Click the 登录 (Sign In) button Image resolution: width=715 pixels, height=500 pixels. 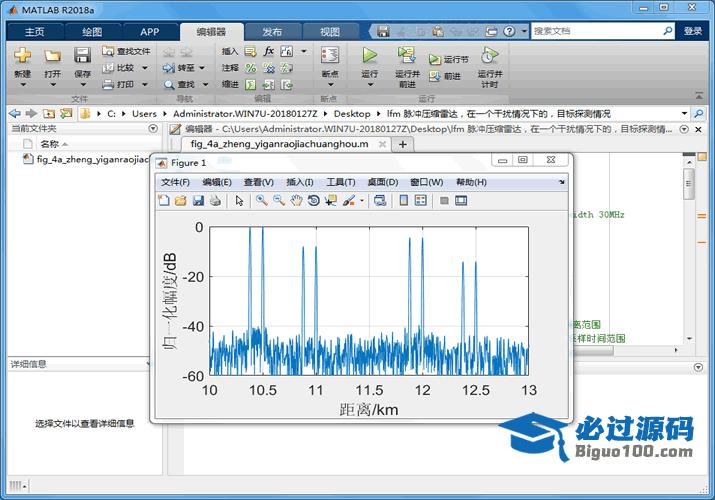pos(693,31)
